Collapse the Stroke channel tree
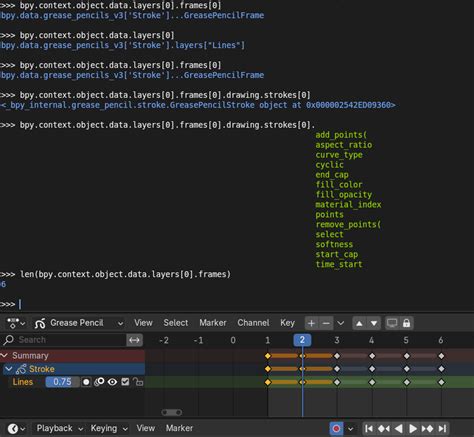 point(9,369)
